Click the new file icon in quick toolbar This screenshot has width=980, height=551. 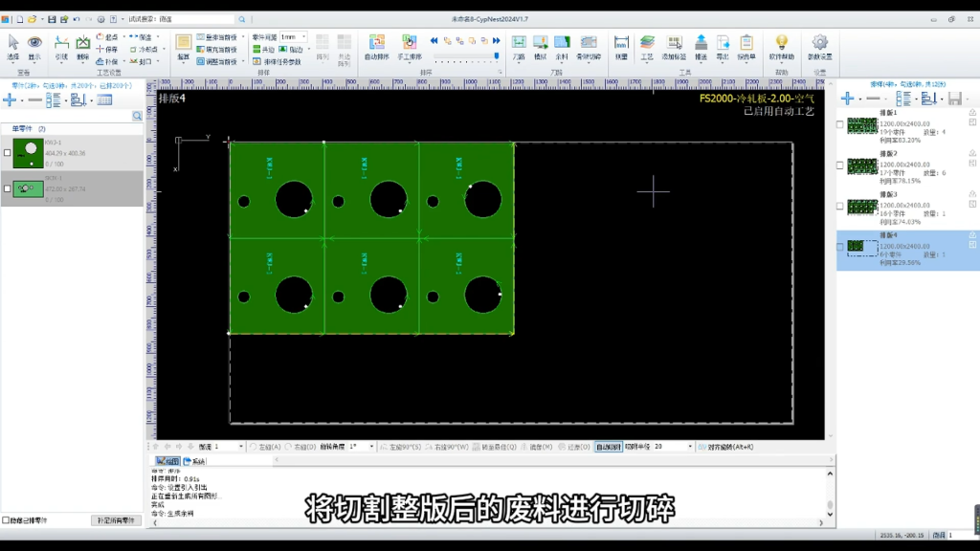pyautogui.click(x=20, y=19)
